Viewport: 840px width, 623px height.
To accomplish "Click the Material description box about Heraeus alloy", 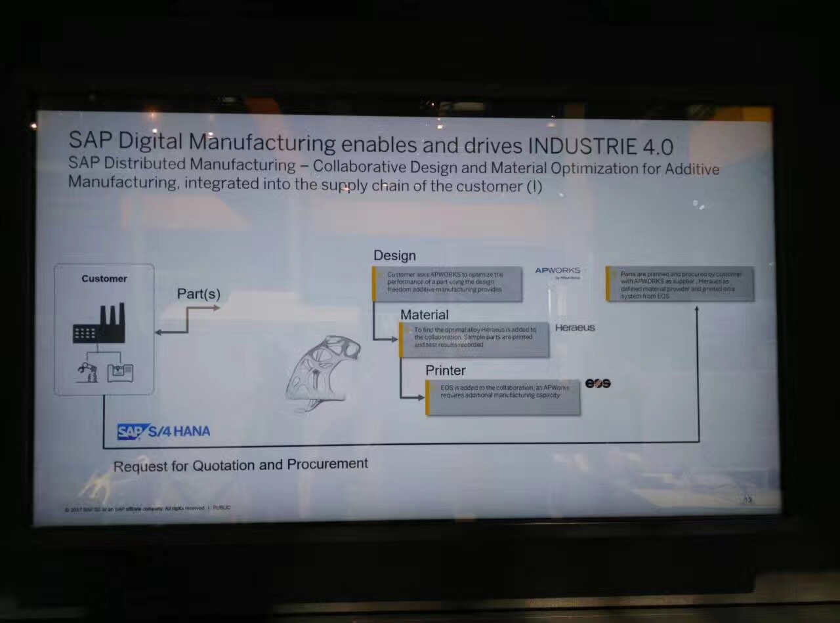I will point(474,339).
